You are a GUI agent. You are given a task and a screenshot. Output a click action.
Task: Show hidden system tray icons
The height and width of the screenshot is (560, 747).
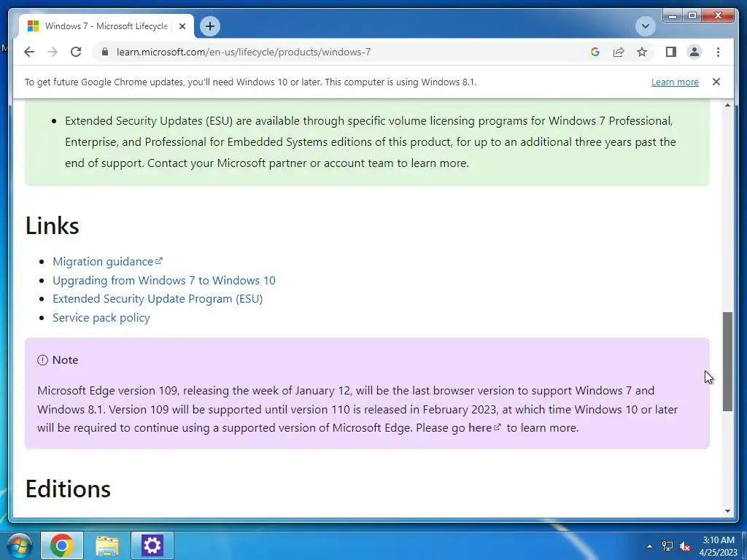click(649, 546)
